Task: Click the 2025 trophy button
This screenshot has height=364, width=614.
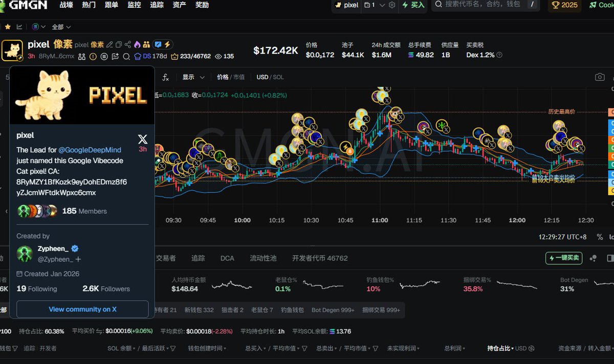Action: click(565, 5)
